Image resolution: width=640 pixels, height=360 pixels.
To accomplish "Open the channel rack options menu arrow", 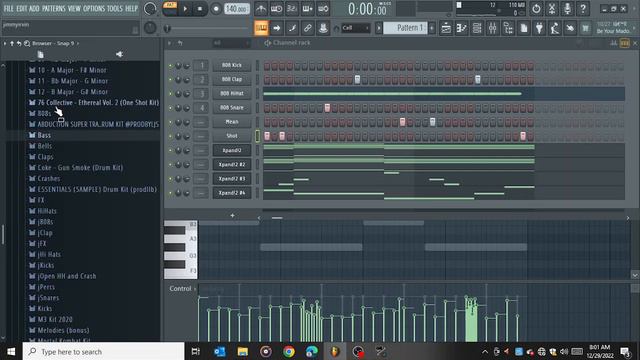I will coord(170,43).
